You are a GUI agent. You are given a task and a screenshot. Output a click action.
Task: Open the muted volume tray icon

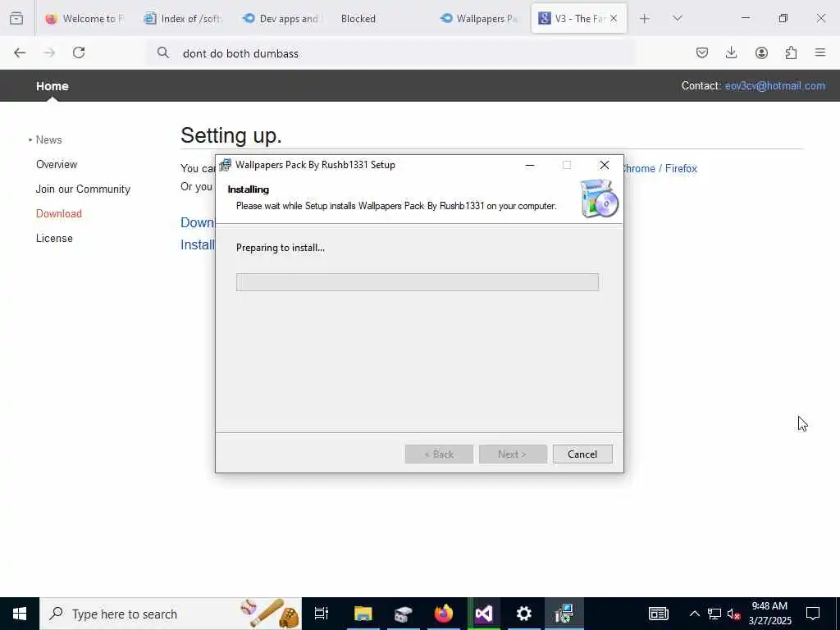tap(734, 614)
